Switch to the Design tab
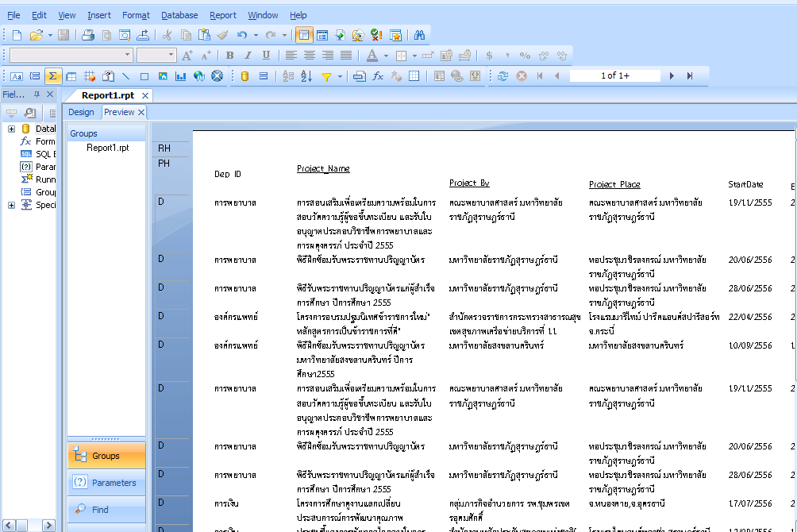797x532 pixels. click(81, 112)
